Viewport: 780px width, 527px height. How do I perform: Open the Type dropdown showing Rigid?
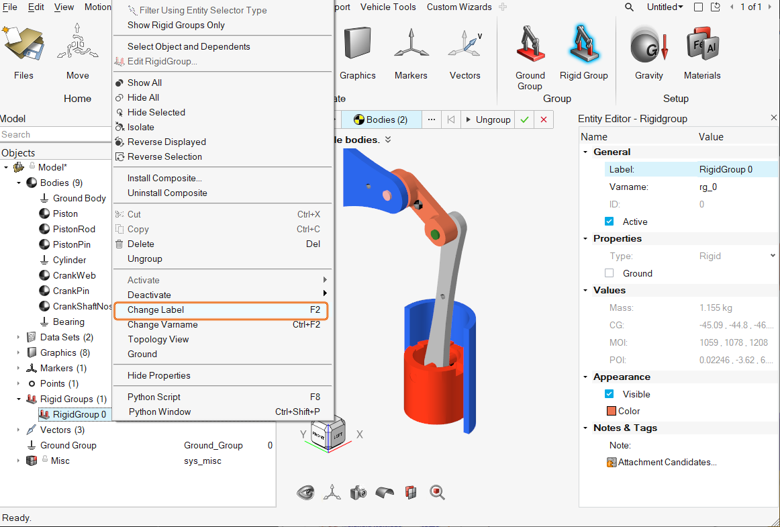(x=735, y=256)
